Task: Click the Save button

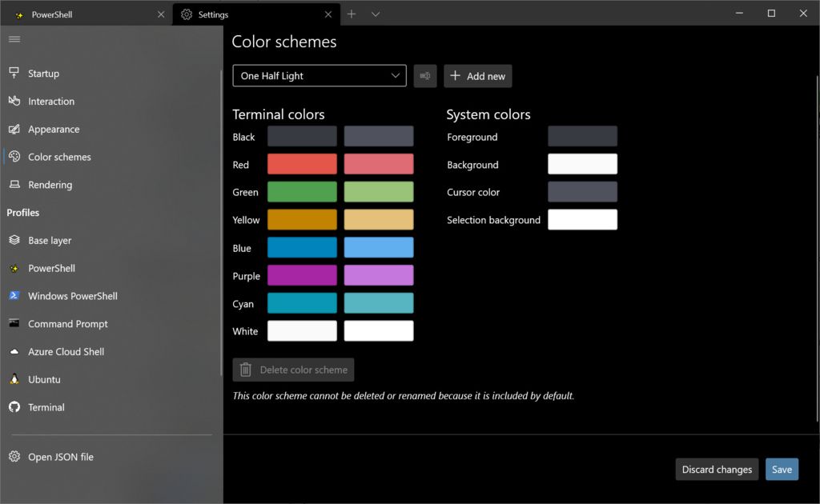Action: pos(782,469)
